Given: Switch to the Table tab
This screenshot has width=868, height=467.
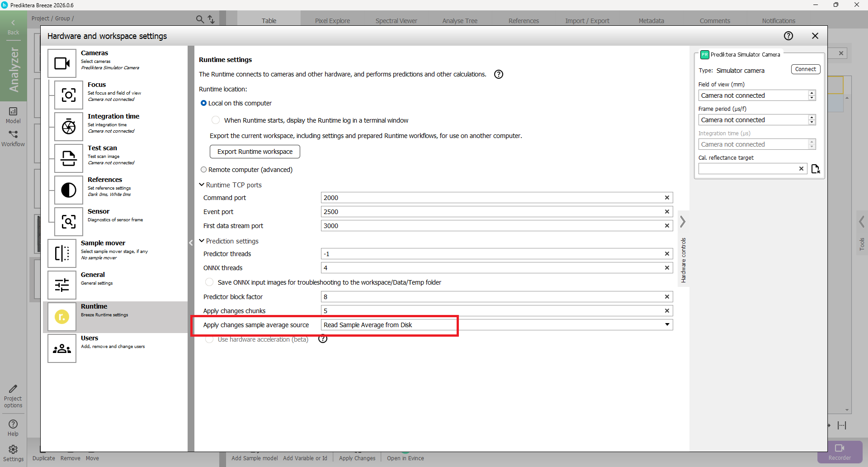Looking at the screenshot, I should click(x=269, y=21).
